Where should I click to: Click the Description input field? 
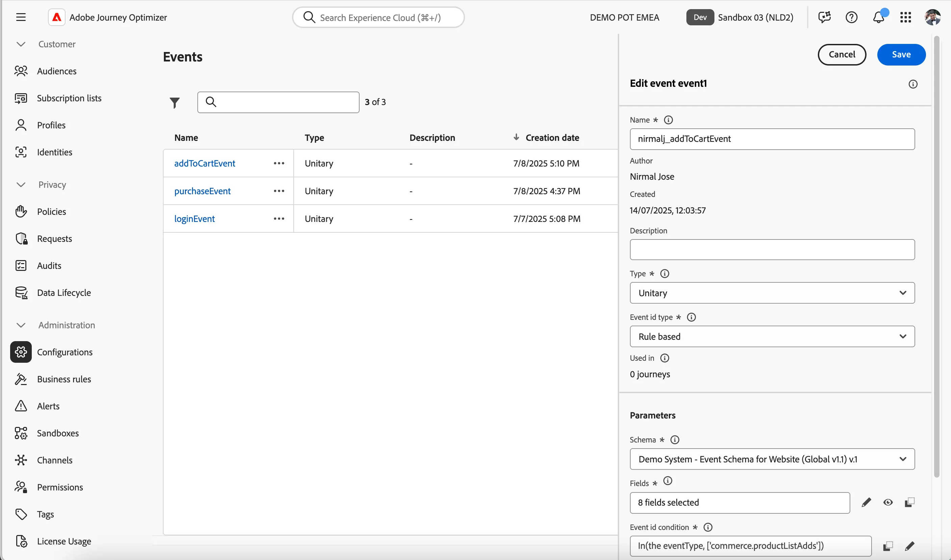point(772,250)
